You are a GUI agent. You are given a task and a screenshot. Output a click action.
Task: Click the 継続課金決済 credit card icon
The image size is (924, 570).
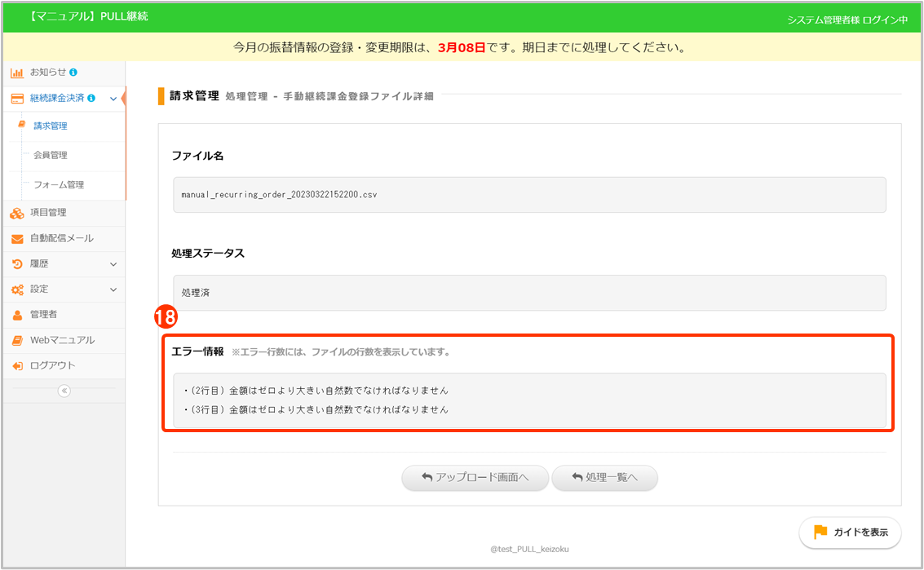(x=16, y=99)
